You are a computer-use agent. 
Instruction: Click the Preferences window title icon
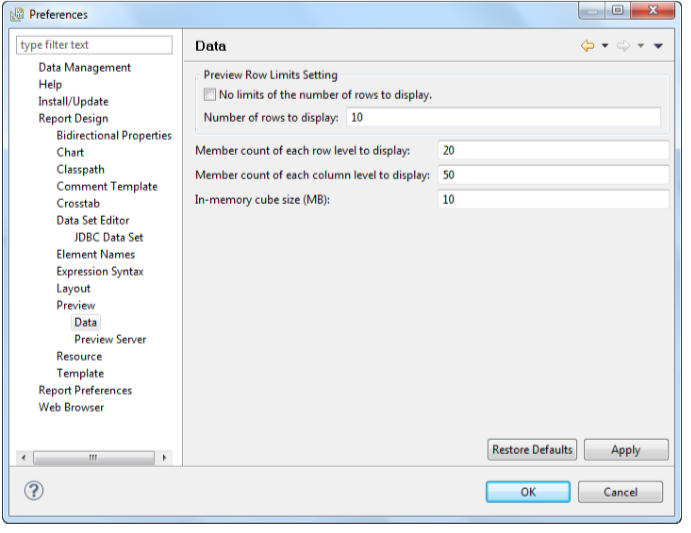[17, 14]
